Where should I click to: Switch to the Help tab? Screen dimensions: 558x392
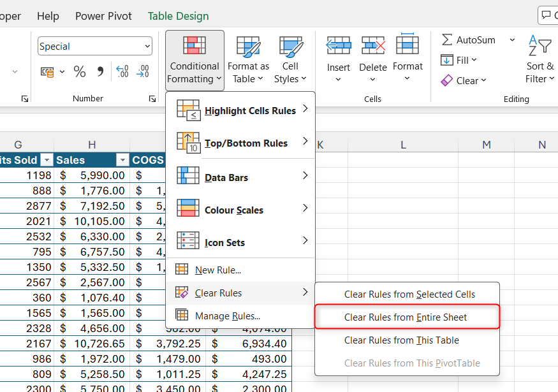tap(48, 16)
